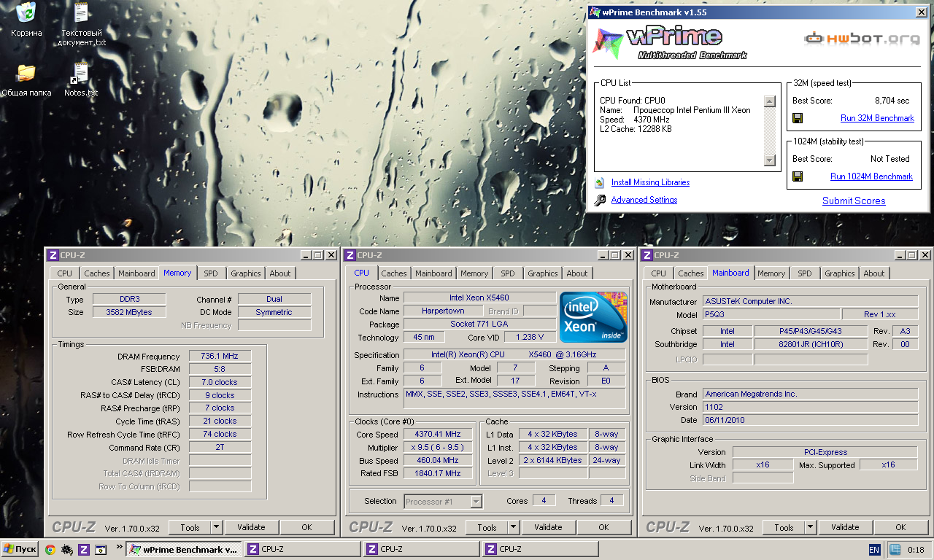Open the Пуск Start button

coord(20,550)
